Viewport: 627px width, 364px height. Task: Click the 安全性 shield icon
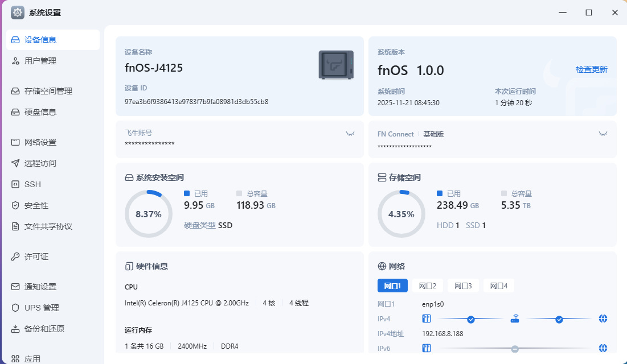point(15,205)
